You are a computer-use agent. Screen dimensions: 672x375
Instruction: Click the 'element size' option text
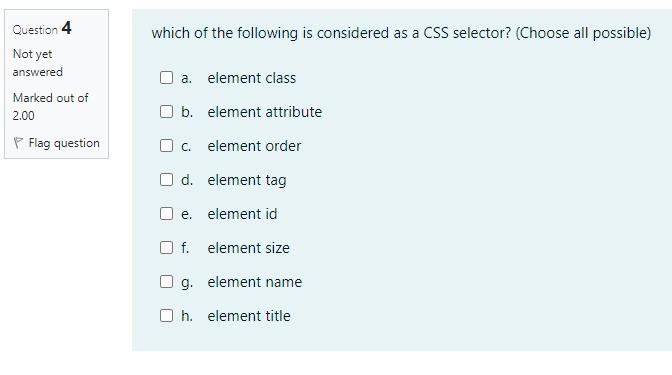[249, 248]
